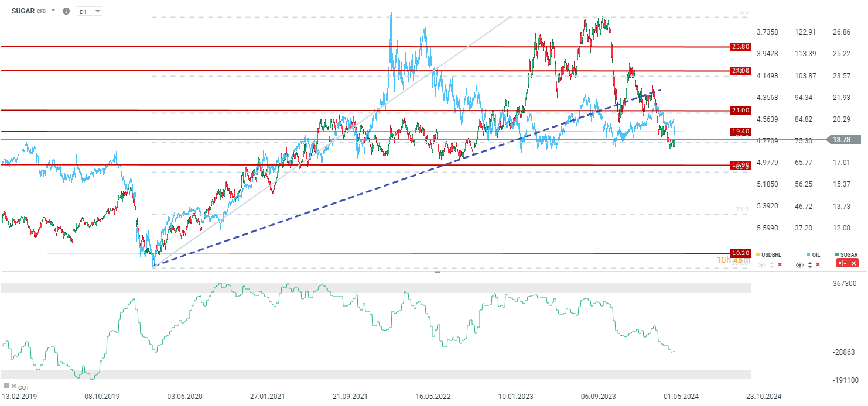Click the SUGAR legend label
Viewport: 868px width, 406px height.
[849, 255]
